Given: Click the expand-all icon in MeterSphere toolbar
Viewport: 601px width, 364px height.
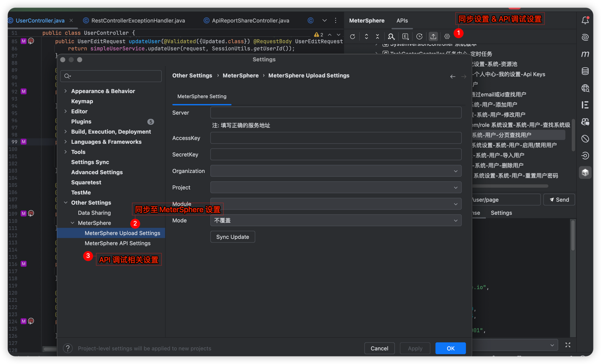Looking at the screenshot, I should (367, 37).
